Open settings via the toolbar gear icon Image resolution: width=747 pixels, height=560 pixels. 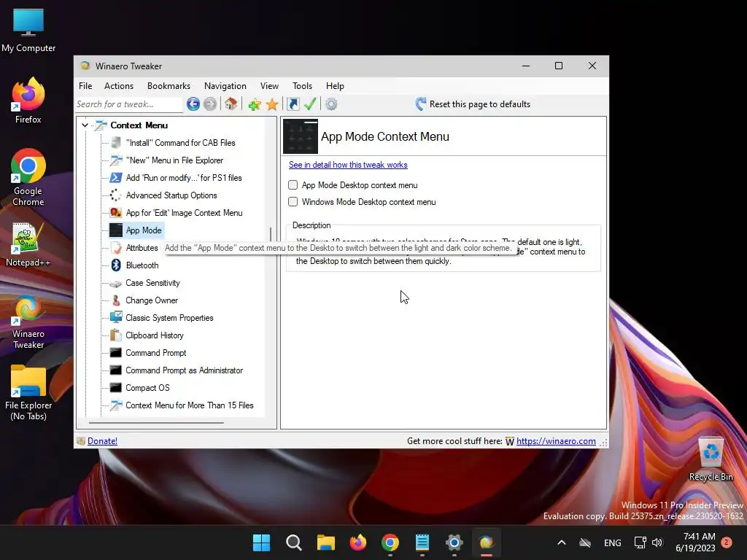332,104
